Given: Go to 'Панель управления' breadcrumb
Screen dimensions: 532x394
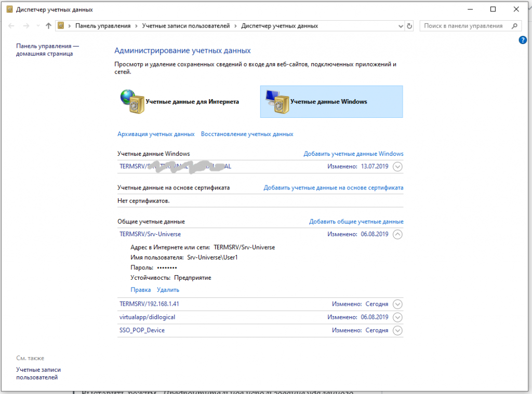Looking at the screenshot, I should tap(102, 25).
